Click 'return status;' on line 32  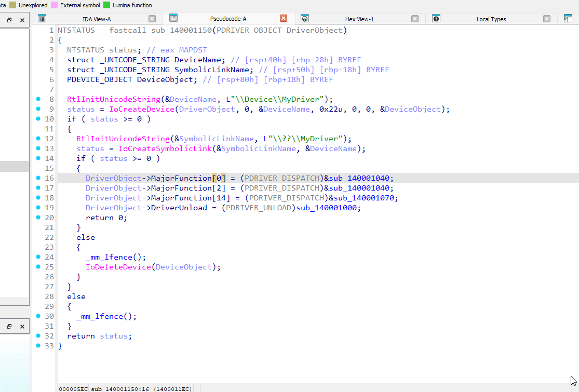[99, 336]
